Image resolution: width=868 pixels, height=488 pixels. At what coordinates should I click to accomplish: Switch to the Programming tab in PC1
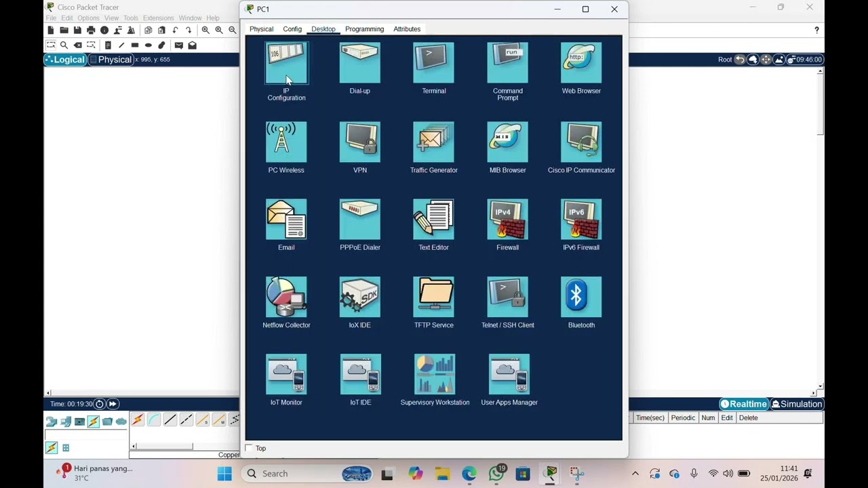[x=364, y=29]
